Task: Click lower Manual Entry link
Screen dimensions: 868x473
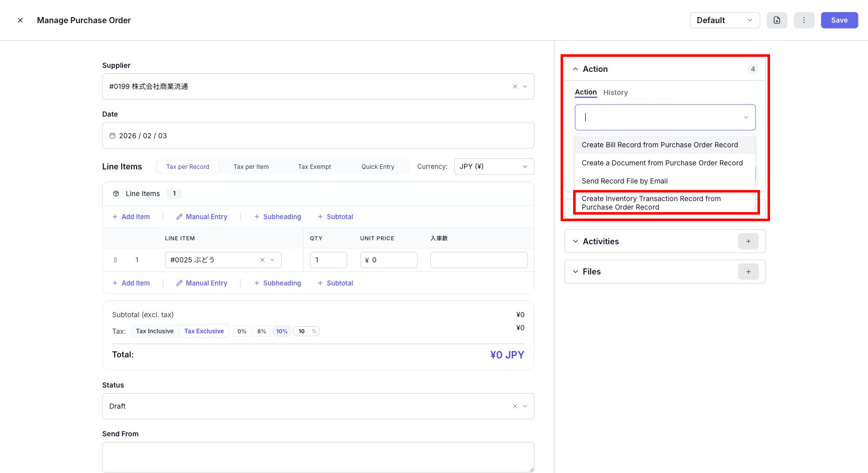Action: pyautogui.click(x=202, y=283)
